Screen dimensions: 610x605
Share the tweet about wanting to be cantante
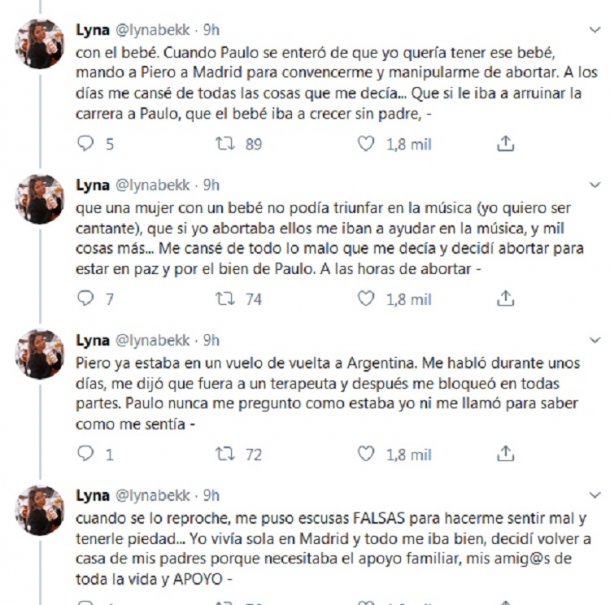(505, 298)
